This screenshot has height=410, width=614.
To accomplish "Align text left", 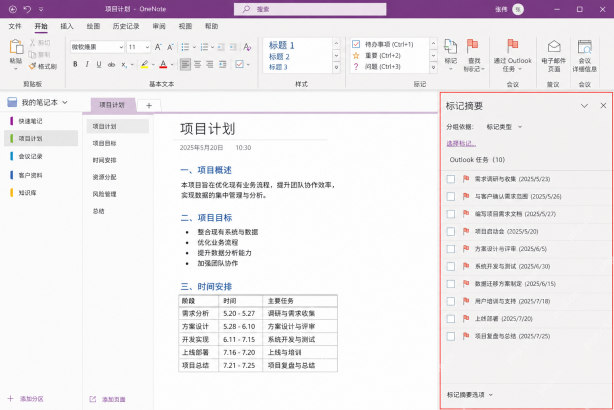I will pos(185,64).
